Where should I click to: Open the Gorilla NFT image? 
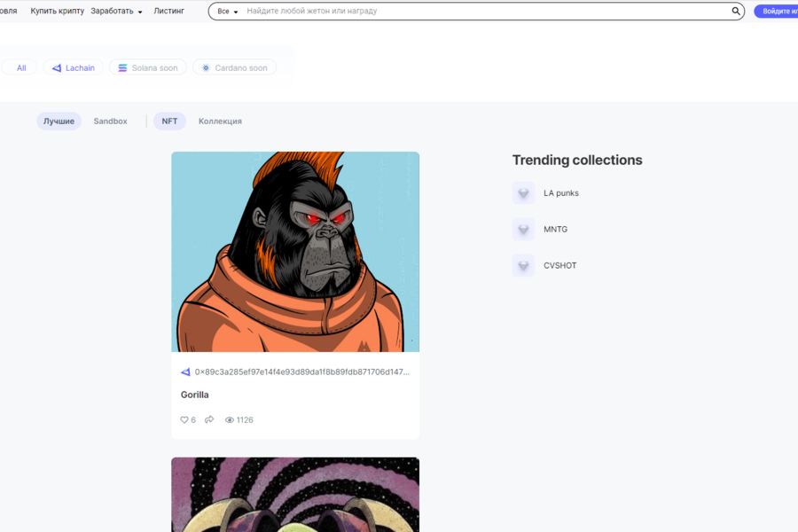295,252
